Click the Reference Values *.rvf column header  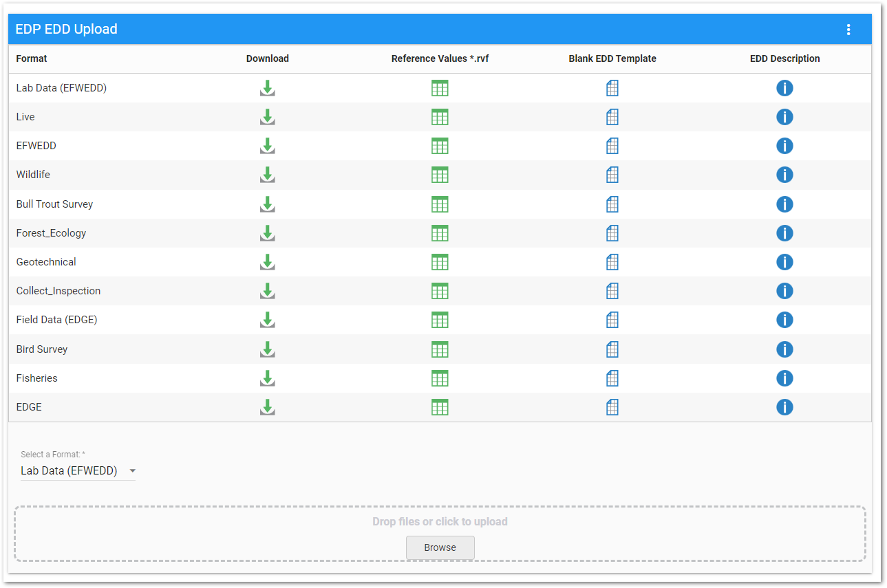pyautogui.click(x=440, y=58)
